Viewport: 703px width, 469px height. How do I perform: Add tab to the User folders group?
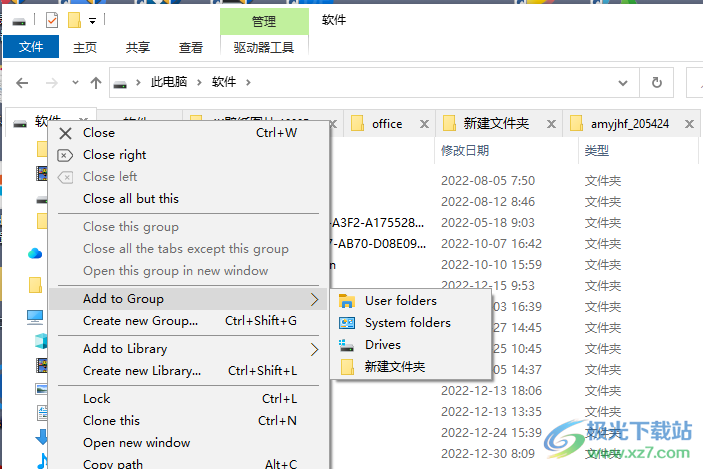[x=411, y=301]
